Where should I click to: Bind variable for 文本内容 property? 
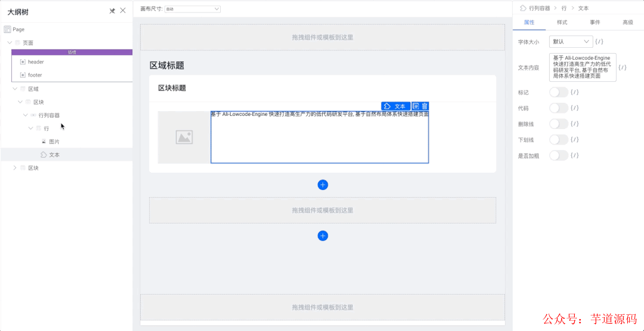point(623,68)
